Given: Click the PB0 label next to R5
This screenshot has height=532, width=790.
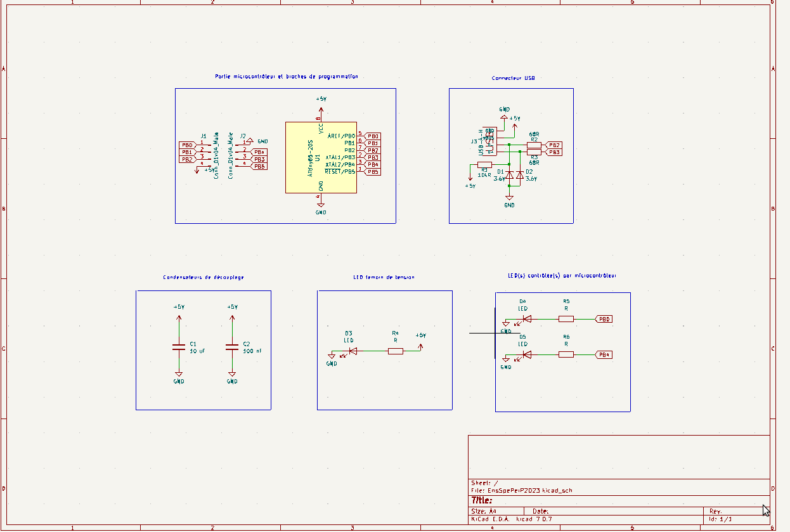Looking at the screenshot, I should click(604, 319).
